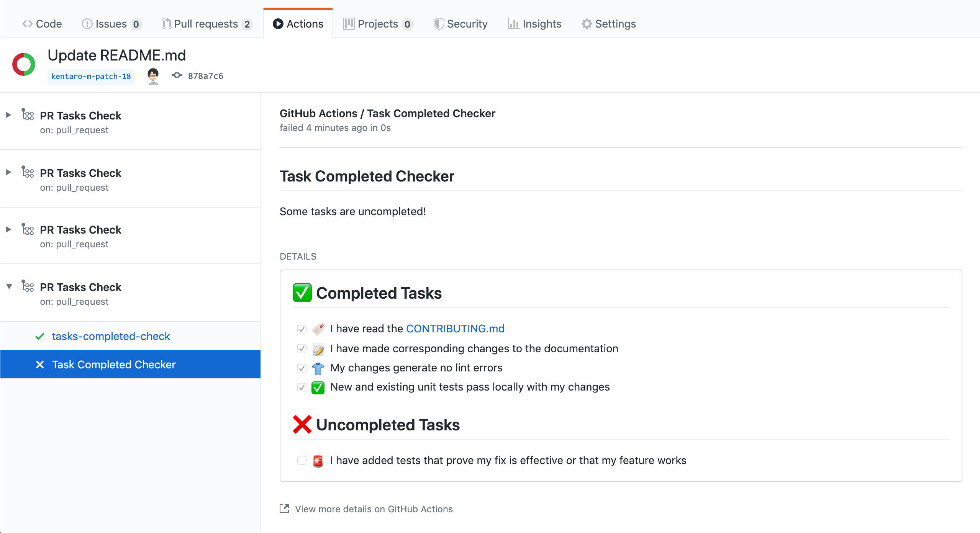The width and height of the screenshot is (980, 533).
Task: Select the tasks-completed-check job
Action: (x=111, y=336)
